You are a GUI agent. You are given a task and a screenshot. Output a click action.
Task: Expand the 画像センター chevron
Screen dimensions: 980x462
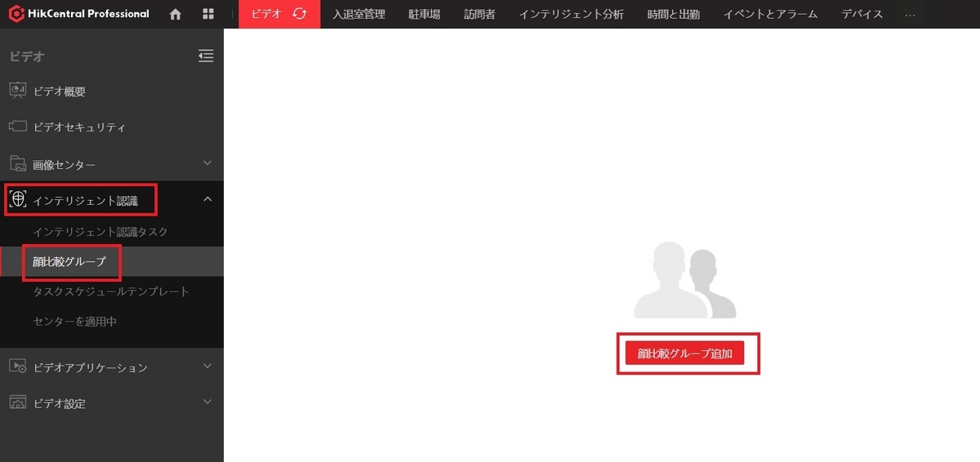pos(207,163)
